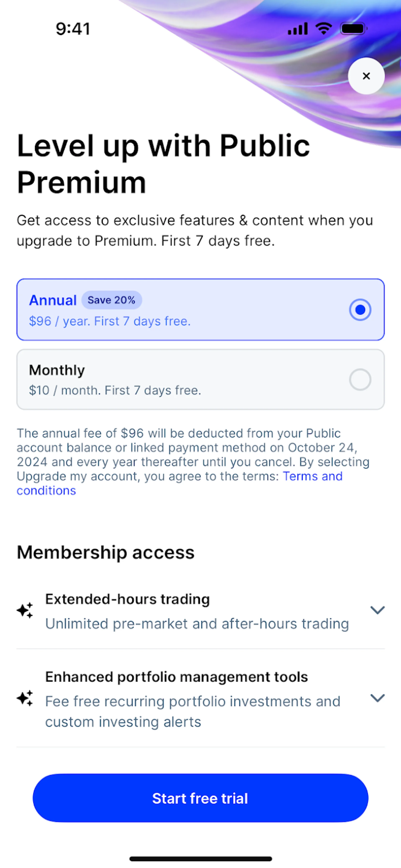
Task: Choose the Annual $96 per year card
Action: [x=200, y=310]
